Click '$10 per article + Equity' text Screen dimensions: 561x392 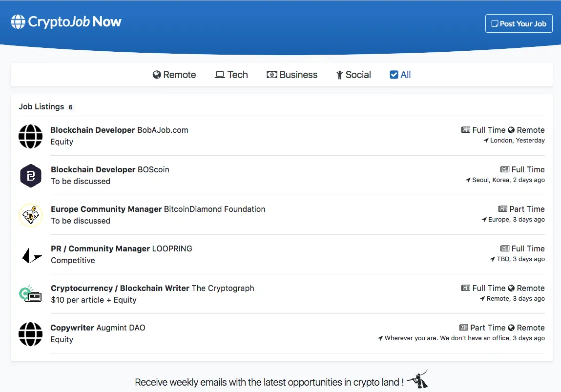click(x=94, y=300)
